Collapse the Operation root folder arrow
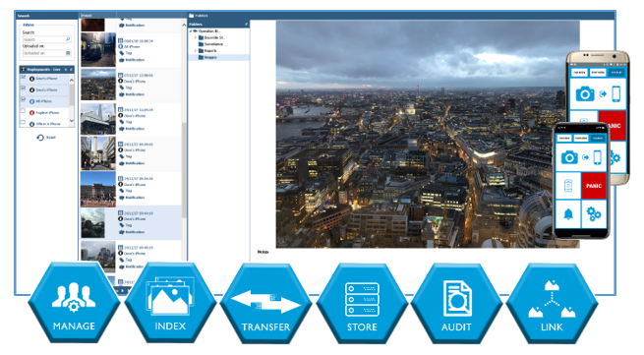 coord(190,31)
